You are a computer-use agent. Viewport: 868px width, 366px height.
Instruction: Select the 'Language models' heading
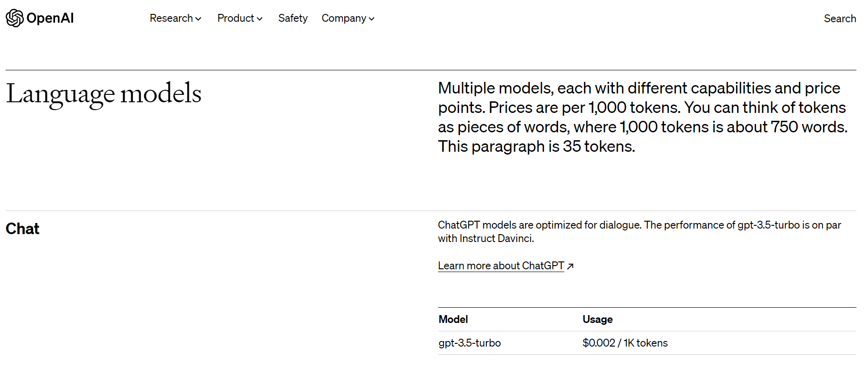(104, 94)
